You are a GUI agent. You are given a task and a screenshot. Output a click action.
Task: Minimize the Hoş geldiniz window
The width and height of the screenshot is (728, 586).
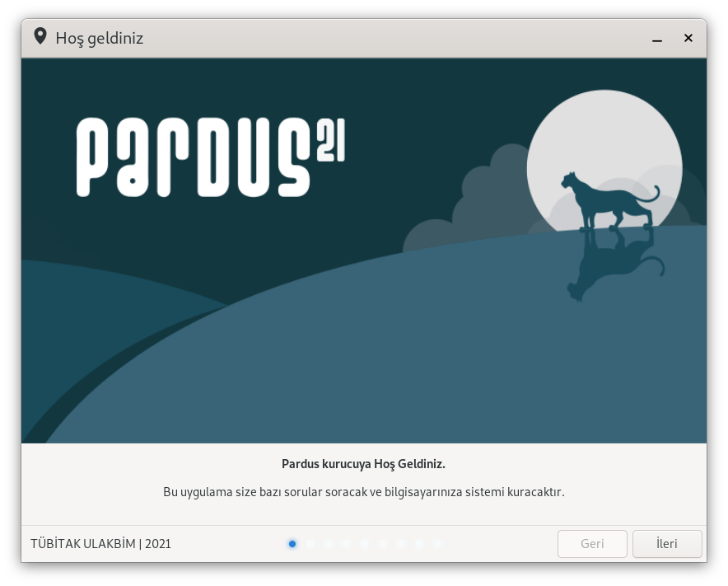click(x=657, y=38)
